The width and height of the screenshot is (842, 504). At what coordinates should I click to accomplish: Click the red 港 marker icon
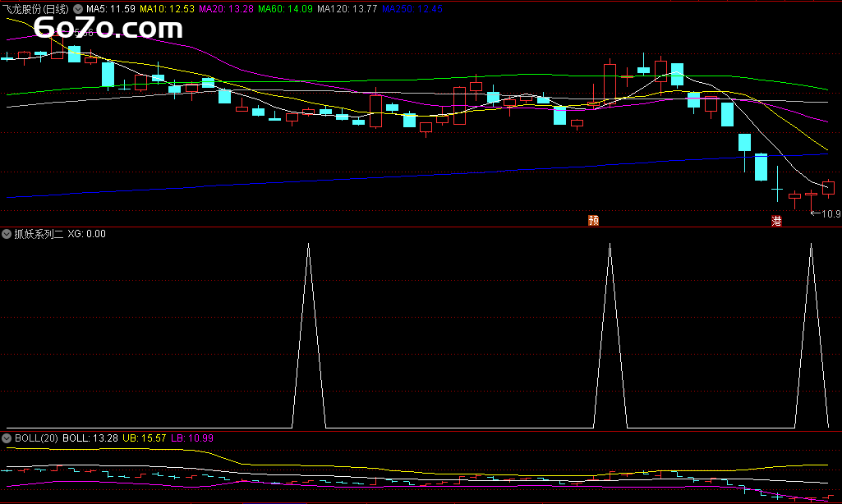pyautogui.click(x=776, y=221)
